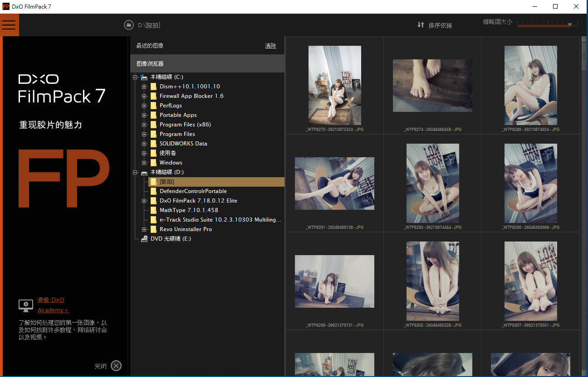Click the DxO FilmPack 7.18.0.12 Elite folder icon
Screen dimensions: 588x377
pyautogui.click(x=153, y=201)
